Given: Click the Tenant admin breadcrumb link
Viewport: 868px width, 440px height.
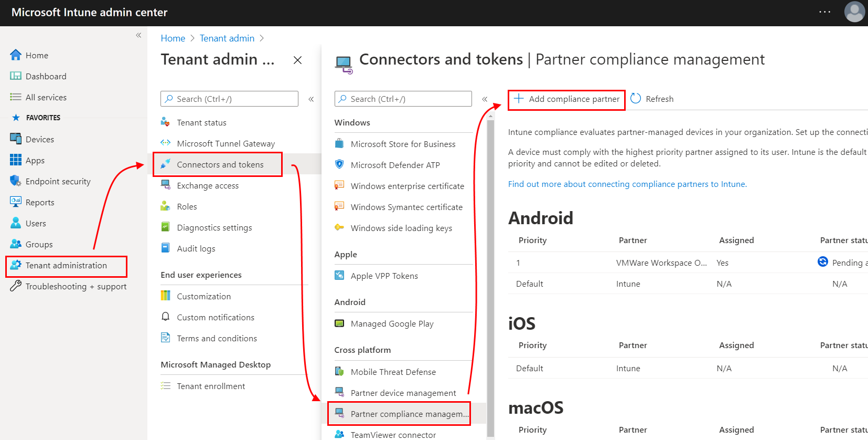Looking at the screenshot, I should 227,38.
